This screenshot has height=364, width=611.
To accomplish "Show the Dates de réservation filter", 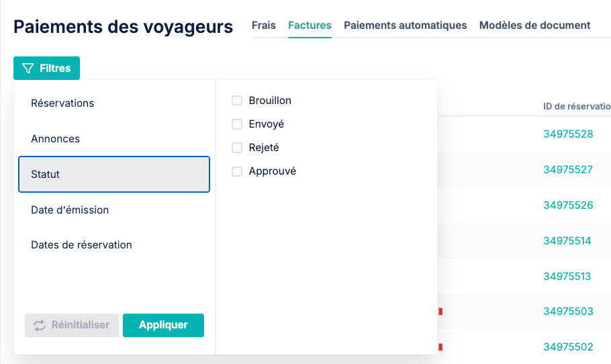I will click(x=114, y=244).
